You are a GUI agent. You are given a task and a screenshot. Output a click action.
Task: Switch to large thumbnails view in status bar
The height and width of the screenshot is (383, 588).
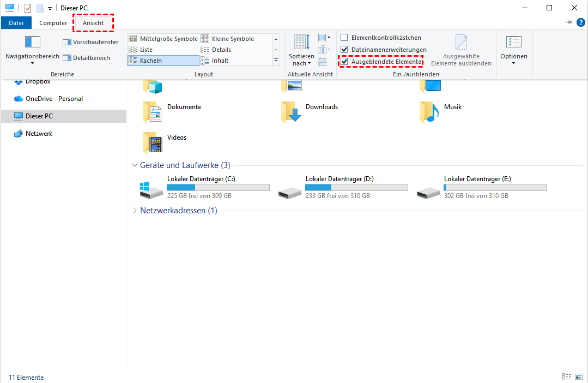tap(578, 377)
